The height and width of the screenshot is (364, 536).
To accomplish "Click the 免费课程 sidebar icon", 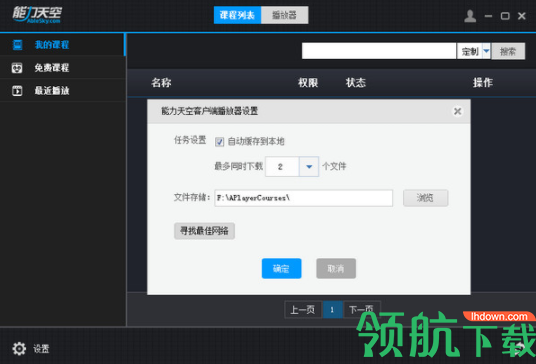I will coord(17,68).
